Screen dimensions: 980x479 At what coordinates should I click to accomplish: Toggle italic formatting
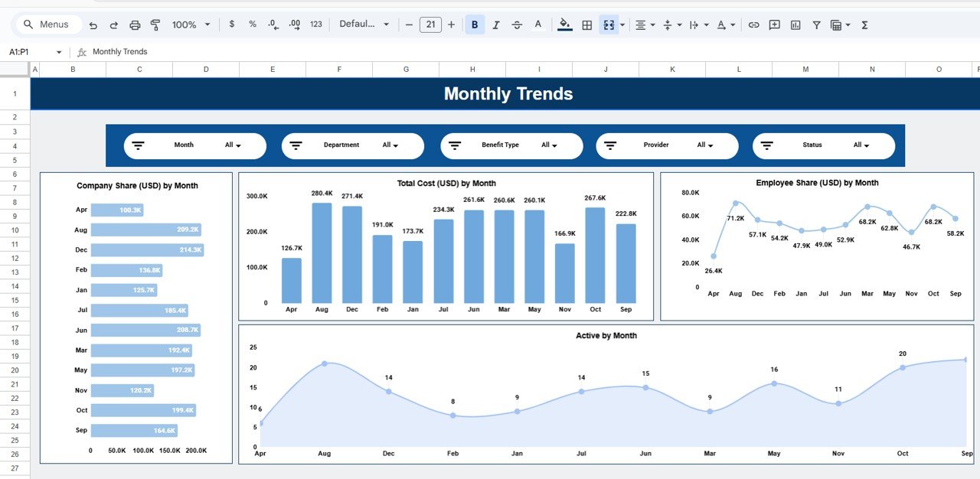[495, 24]
